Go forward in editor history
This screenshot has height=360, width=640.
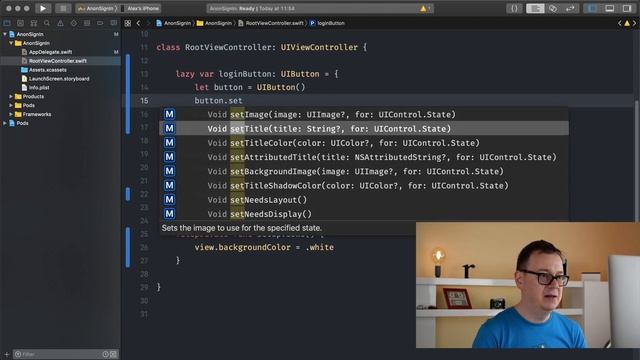[x=148, y=23]
